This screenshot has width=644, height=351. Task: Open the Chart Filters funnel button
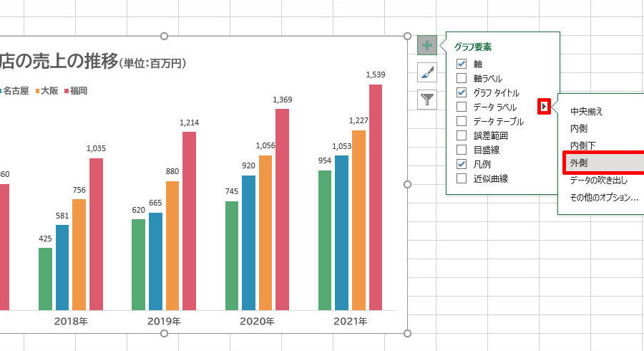click(x=426, y=99)
